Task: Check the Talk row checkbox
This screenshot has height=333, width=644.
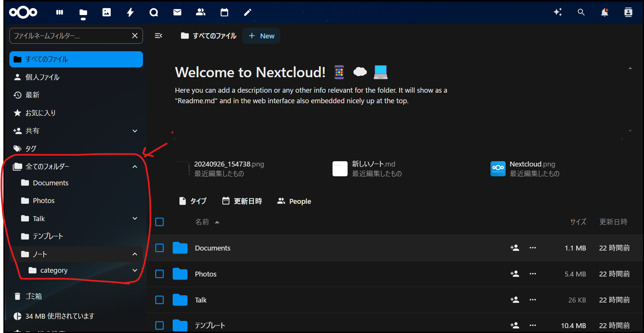Action: [159, 300]
